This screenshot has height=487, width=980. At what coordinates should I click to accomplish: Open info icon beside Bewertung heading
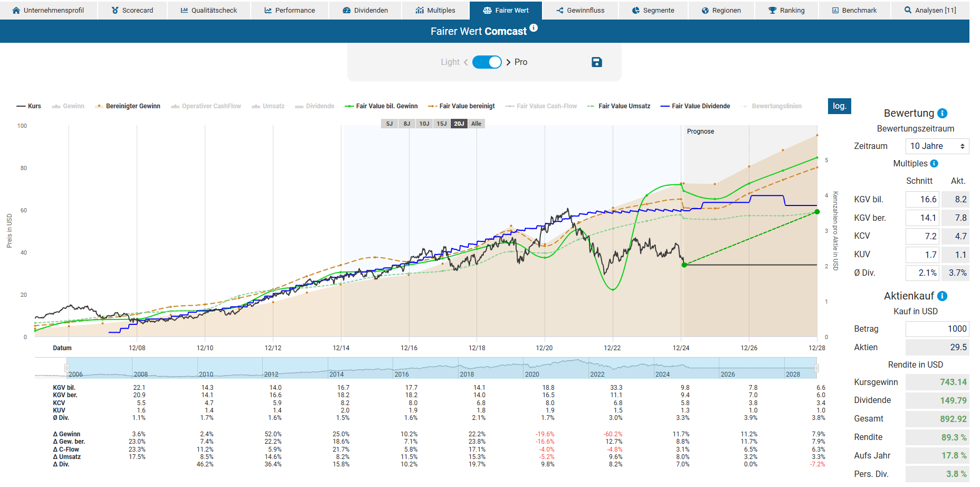coord(943,114)
